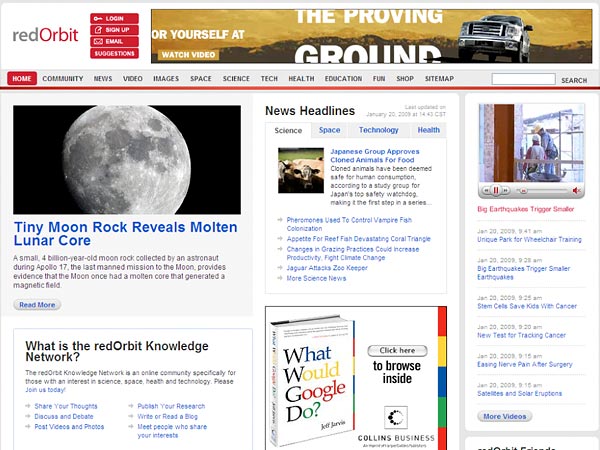Fast-forward the video player
The height and width of the screenshot is (450, 600).
click(x=505, y=190)
